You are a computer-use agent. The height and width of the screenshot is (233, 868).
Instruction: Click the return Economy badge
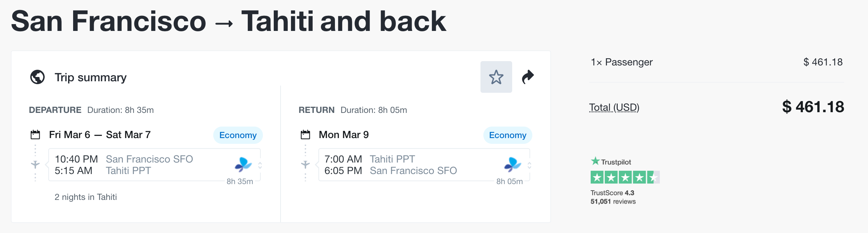pos(507,135)
